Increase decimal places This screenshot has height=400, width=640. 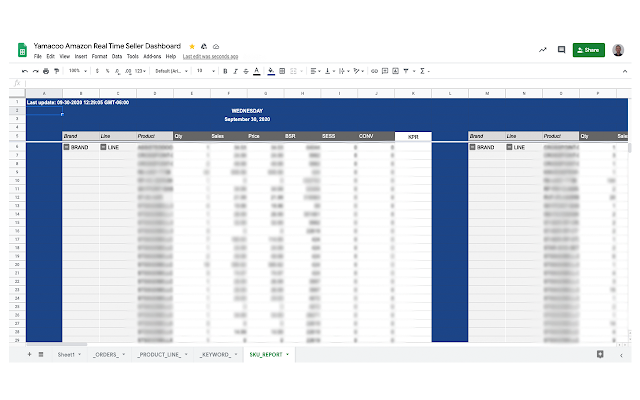(128, 71)
